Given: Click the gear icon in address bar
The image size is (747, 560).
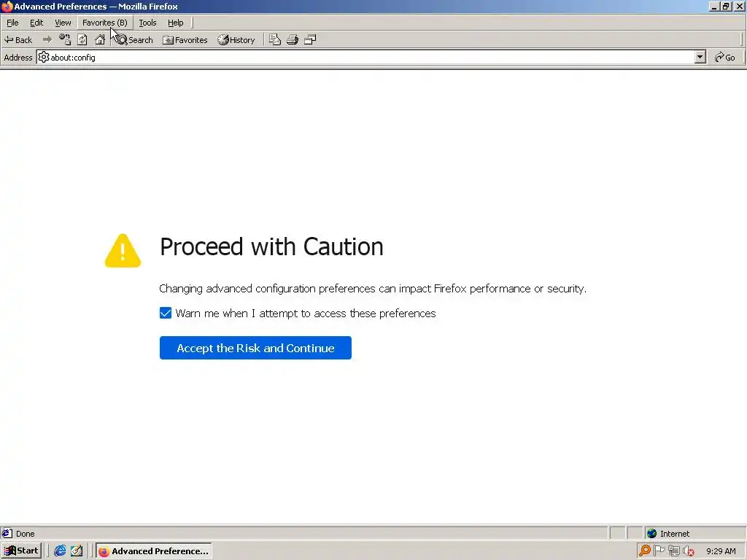Looking at the screenshot, I should tap(43, 57).
